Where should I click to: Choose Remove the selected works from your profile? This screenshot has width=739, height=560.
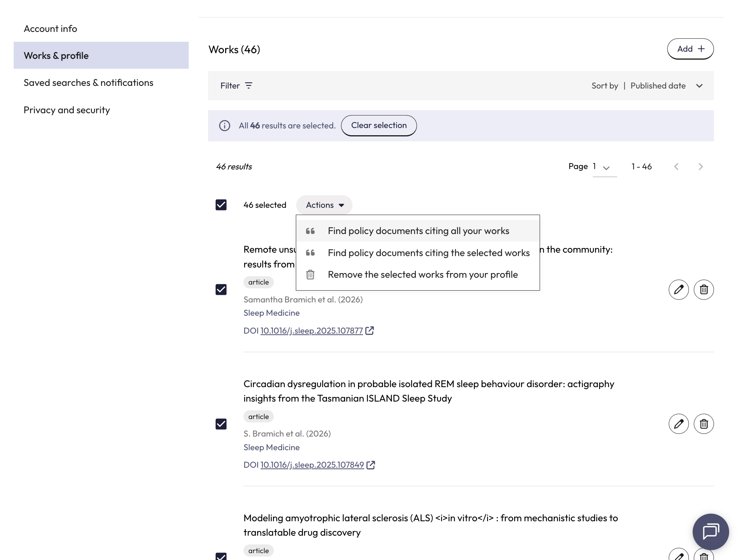click(418, 275)
